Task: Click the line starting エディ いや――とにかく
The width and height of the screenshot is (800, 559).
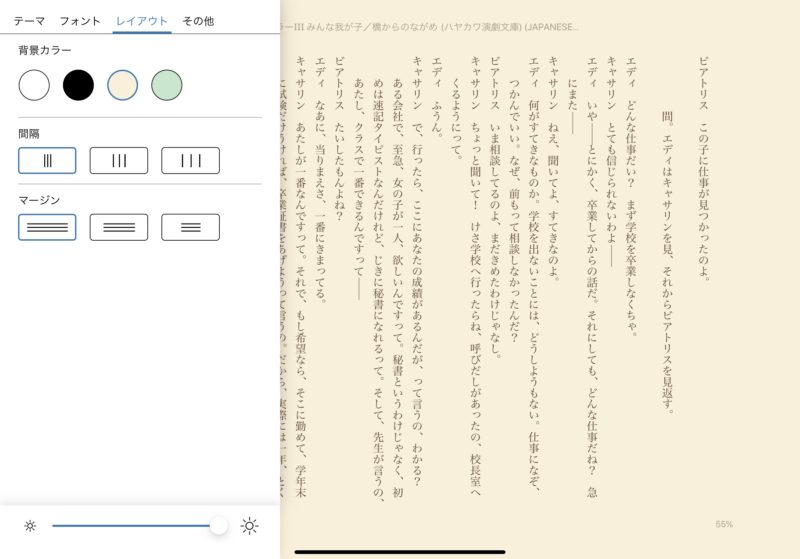Action: click(x=592, y=276)
